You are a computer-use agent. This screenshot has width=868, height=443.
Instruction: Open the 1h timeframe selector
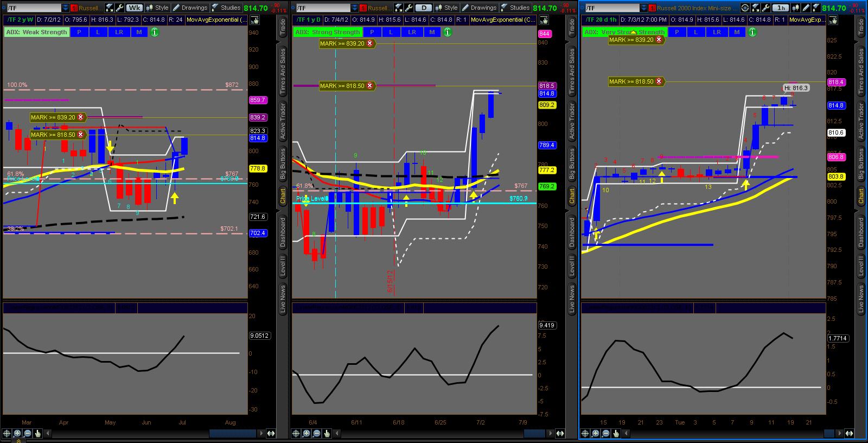pyautogui.click(x=781, y=8)
